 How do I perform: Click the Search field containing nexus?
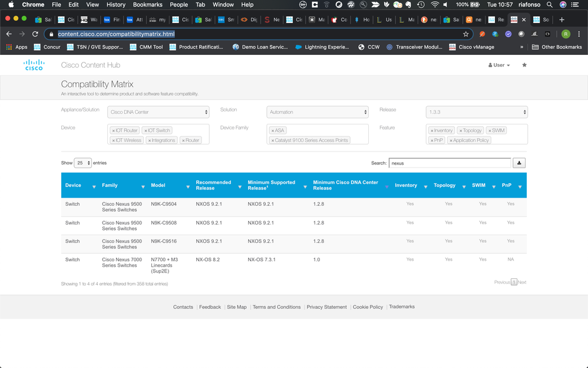[450, 163]
